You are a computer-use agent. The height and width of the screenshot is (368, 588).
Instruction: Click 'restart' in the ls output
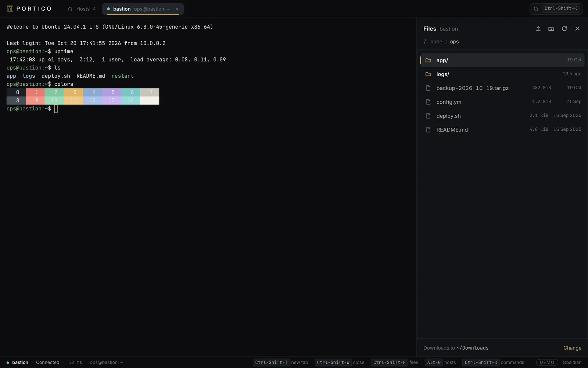point(122,76)
